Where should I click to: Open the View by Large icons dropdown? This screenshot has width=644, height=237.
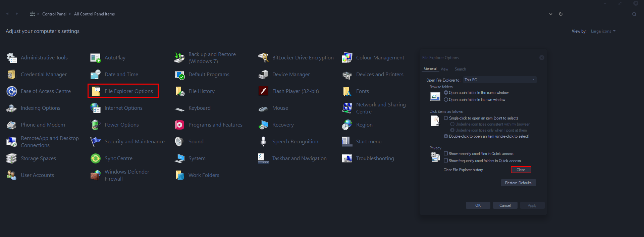(x=603, y=31)
